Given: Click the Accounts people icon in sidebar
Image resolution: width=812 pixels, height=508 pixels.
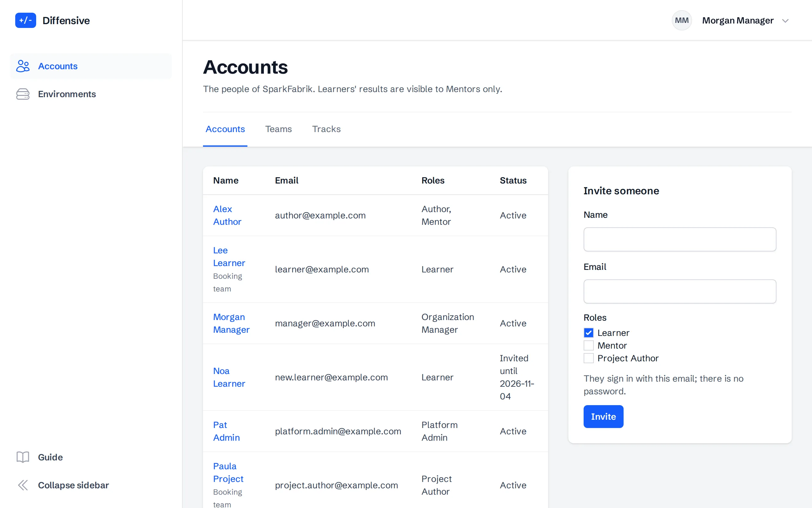Looking at the screenshot, I should click(23, 66).
